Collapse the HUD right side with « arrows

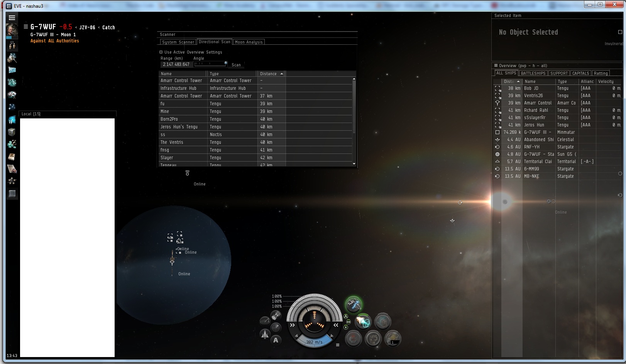click(x=336, y=325)
